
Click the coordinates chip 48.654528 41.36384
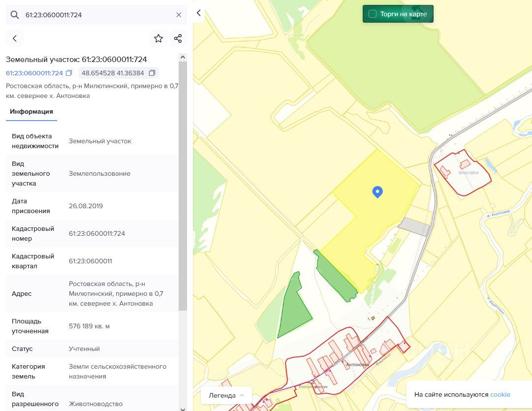[x=119, y=73]
